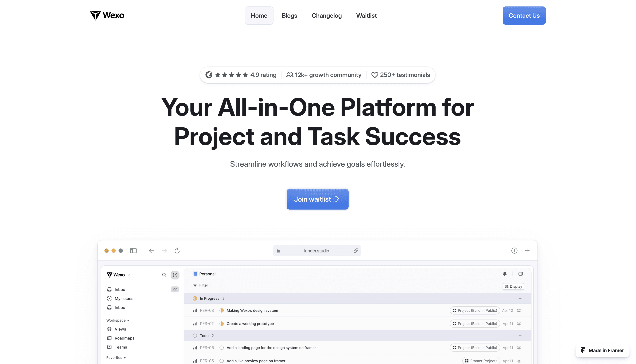Click the search icon in Wexo sidebar
The image size is (636, 364).
(x=164, y=275)
